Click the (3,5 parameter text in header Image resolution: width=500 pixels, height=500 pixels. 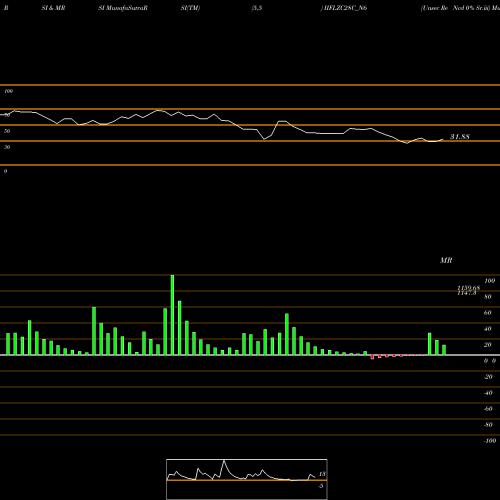point(257,8)
